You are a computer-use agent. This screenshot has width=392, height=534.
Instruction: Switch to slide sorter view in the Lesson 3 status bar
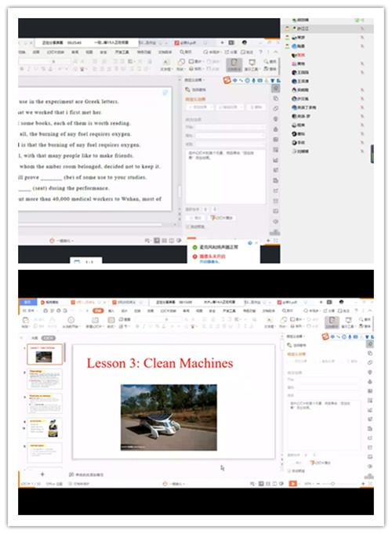click(268, 484)
